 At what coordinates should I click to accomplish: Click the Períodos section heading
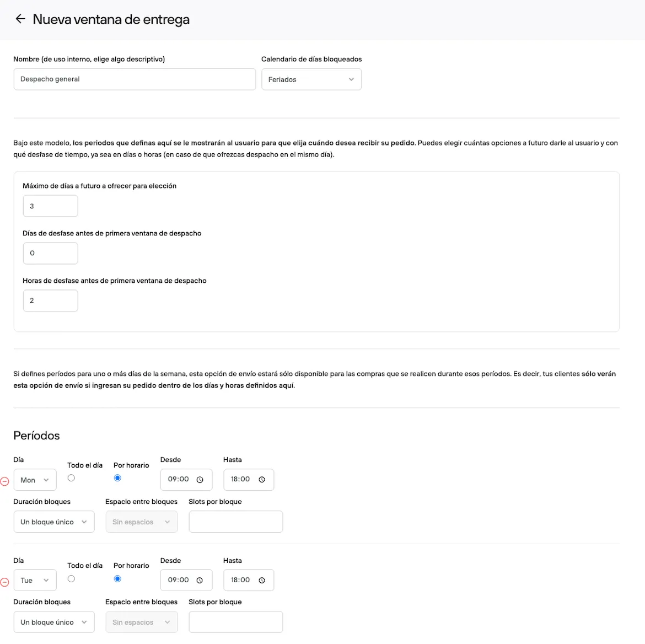click(36, 436)
